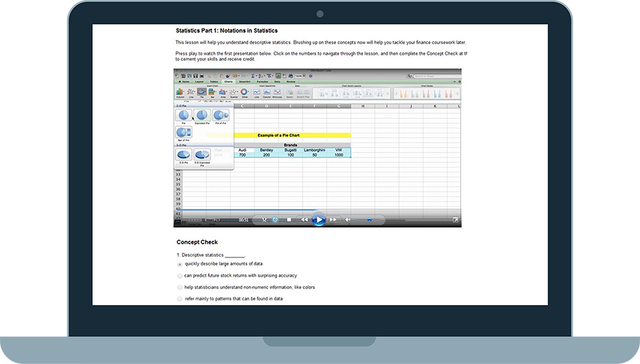Switch to the SmartArt ribbon tab
Screen dimensions: 640x364
coord(244,81)
